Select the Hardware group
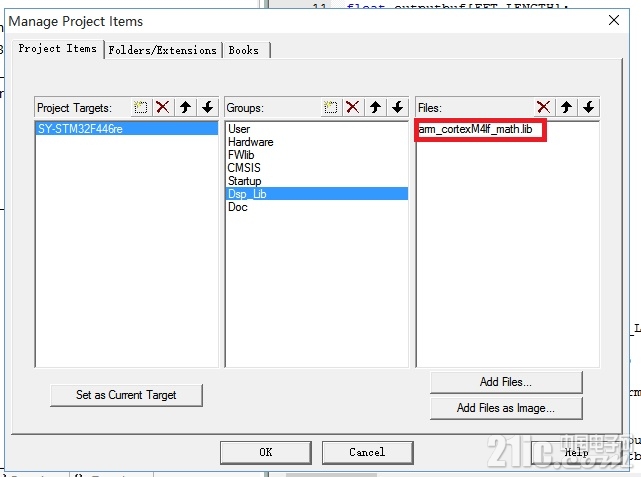 click(x=316, y=142)
